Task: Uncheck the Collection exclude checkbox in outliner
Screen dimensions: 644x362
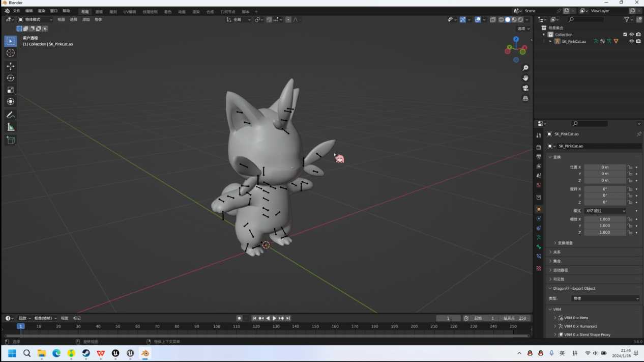Action: (625, 35)
